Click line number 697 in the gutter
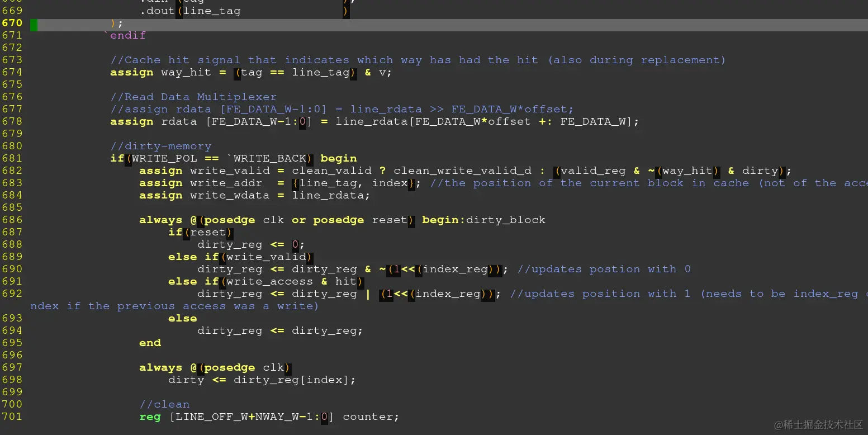 [x=12, y=367]
